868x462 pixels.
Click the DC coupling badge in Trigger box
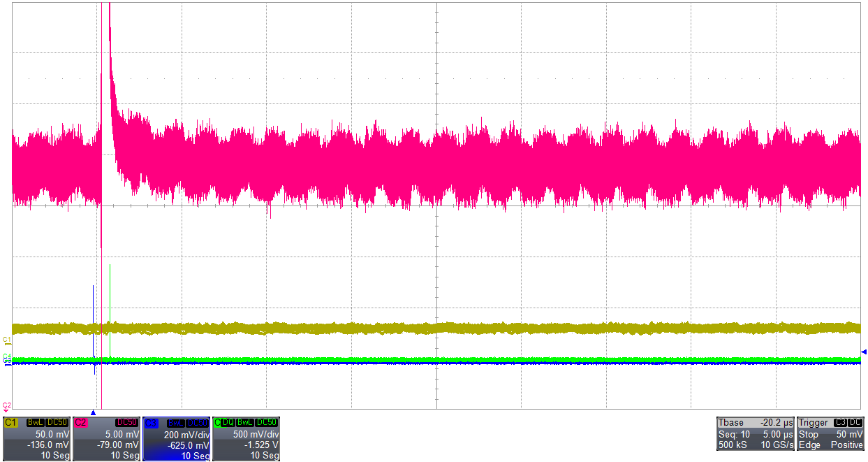click(855, 423)
